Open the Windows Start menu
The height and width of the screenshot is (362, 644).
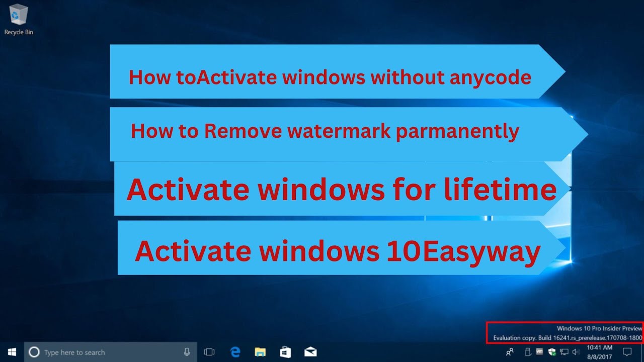click(12, 352)
